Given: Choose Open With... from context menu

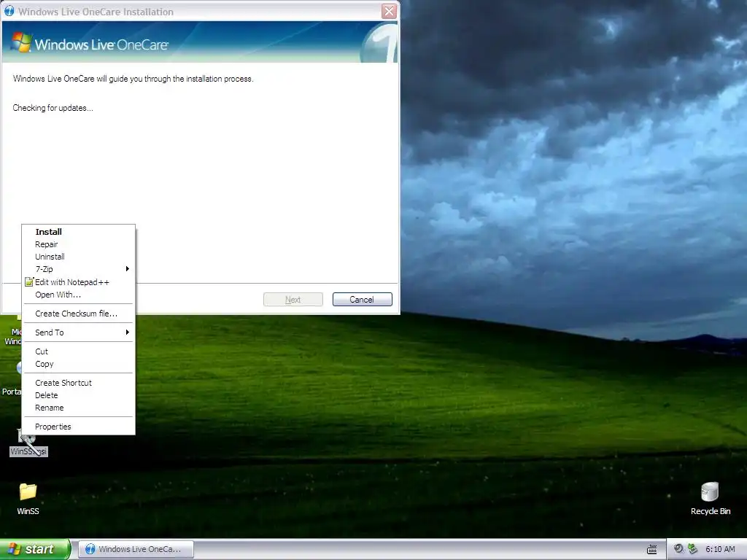Looking at the screenshot, I should 79,295.
